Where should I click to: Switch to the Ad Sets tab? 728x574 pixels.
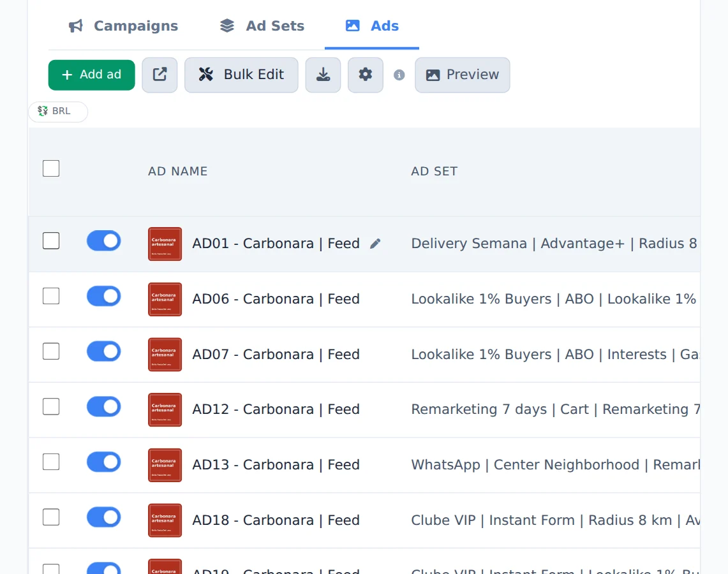pyautogui.click(x=262, y=26)
